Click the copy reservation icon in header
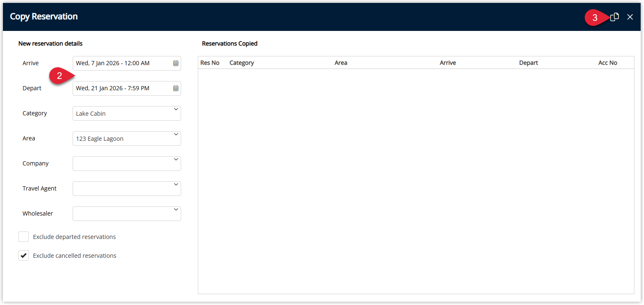 pos(614,17)
